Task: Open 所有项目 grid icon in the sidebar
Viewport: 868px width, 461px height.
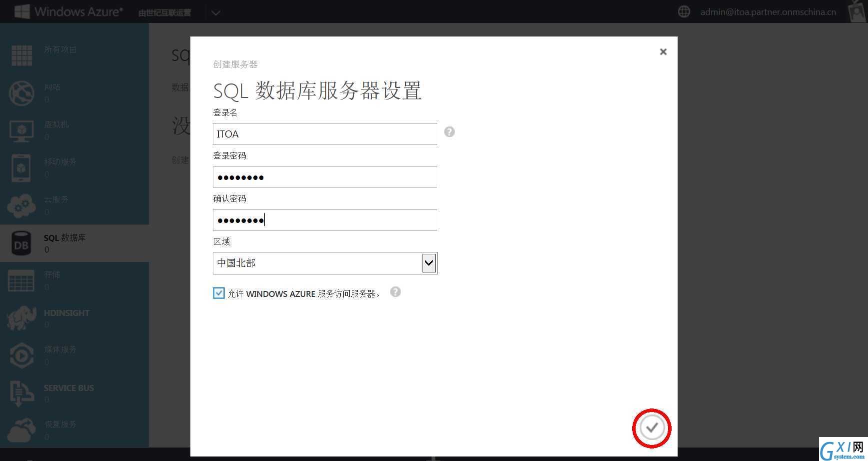Action: (21, 55)
